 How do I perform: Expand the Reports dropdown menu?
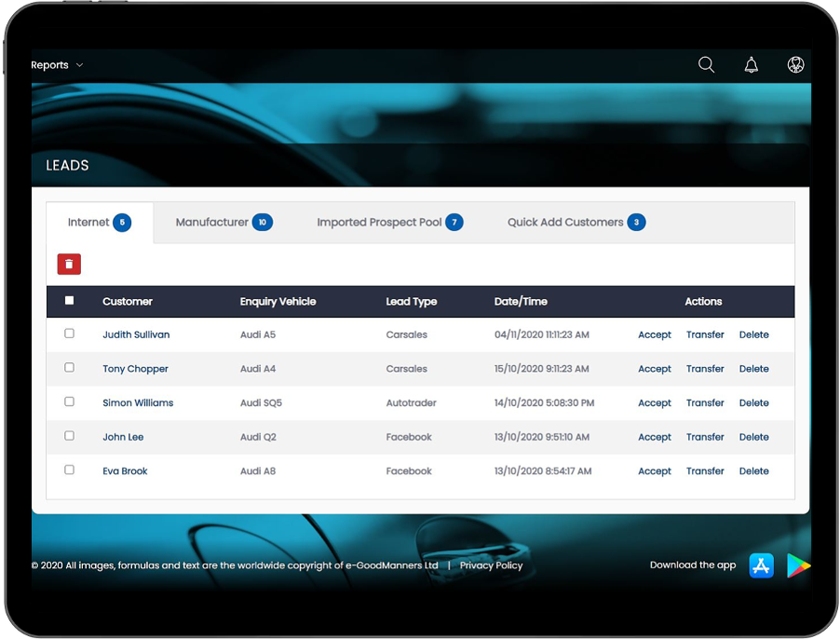pos(57,65)
